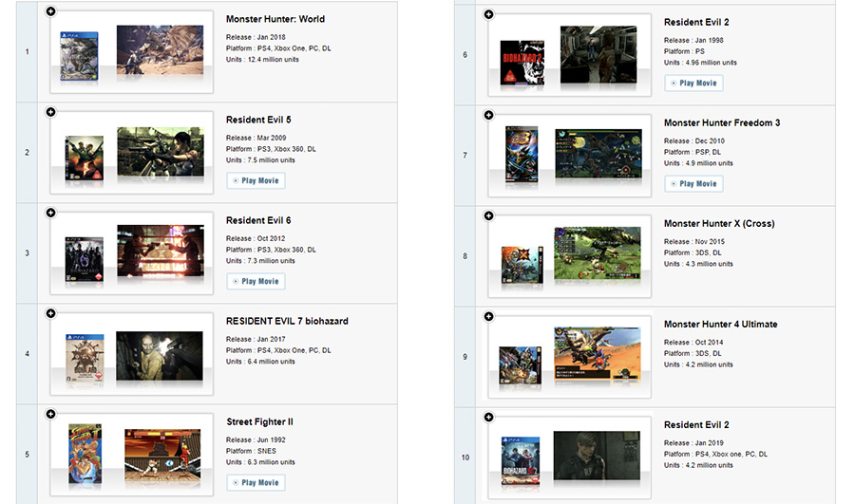Open Monster Hunter: World gameplay screenshot

[x=160, y=49]
